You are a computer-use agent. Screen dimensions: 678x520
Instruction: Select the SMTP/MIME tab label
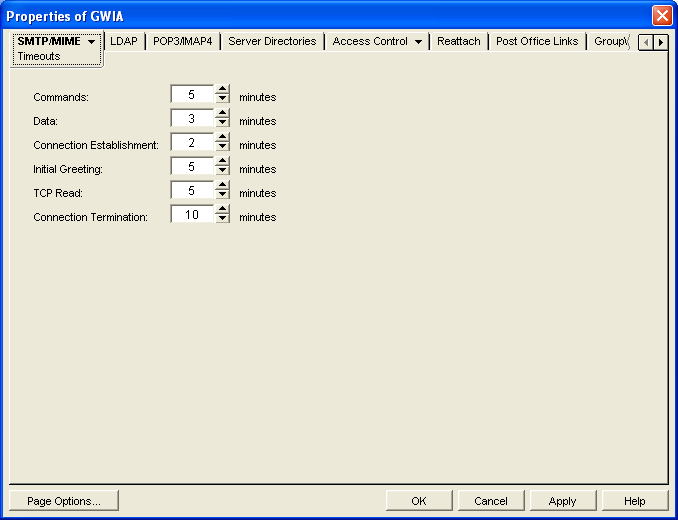tap(49, 41)
